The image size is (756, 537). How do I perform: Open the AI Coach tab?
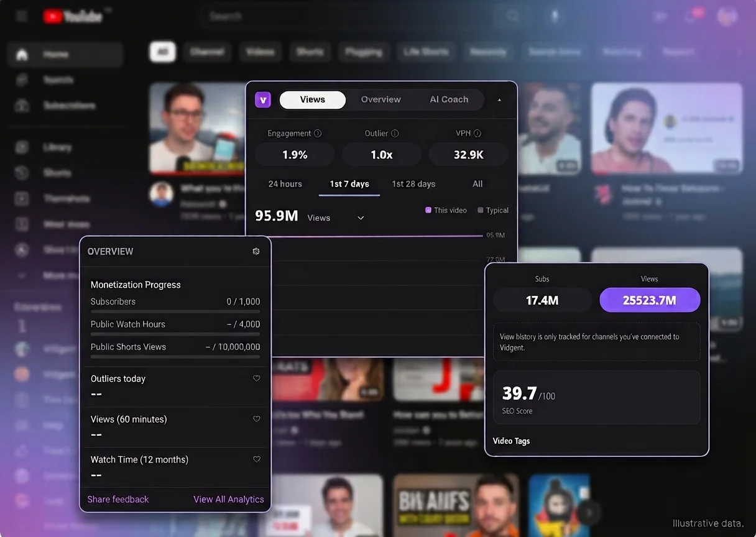tap(449, 99)
